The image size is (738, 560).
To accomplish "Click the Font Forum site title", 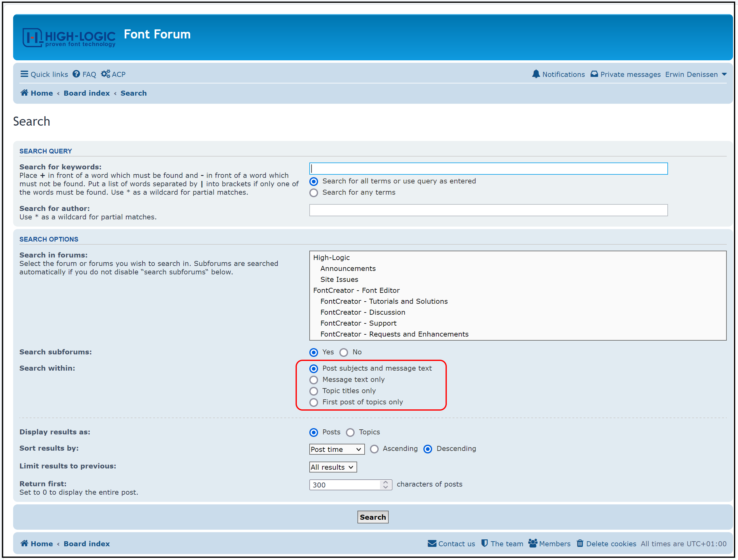I will point(157,34).
